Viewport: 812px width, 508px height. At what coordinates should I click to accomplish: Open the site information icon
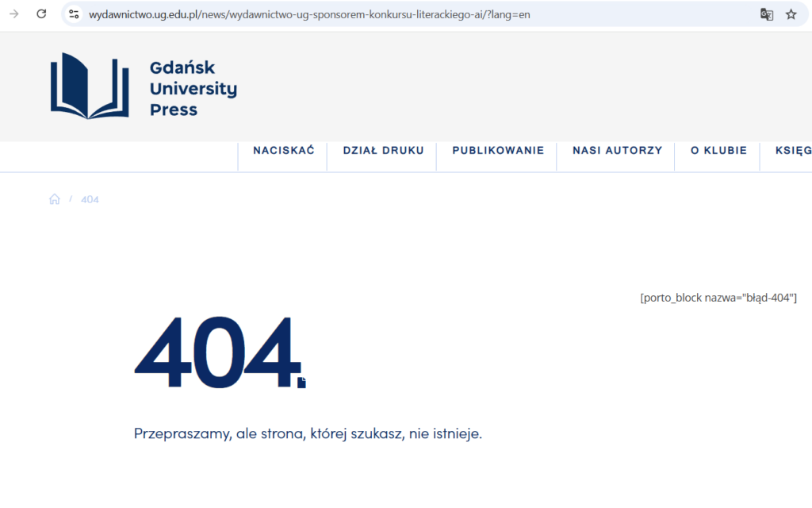point(74,14)
